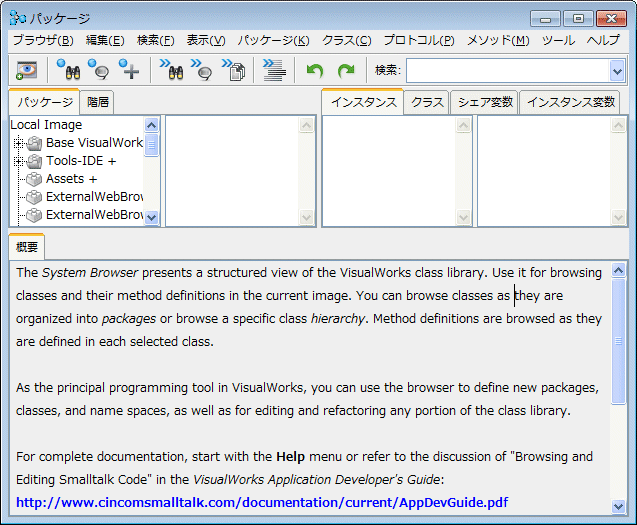Click the arrows-with-document toolbar icon
The height and width of the screenshot is (525, 637).
234,70
